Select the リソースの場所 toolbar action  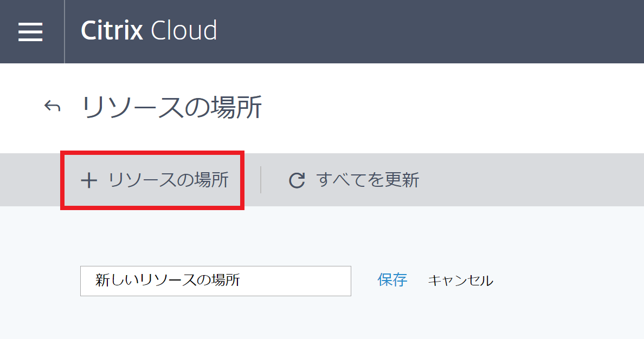click(x=152, y=180)
